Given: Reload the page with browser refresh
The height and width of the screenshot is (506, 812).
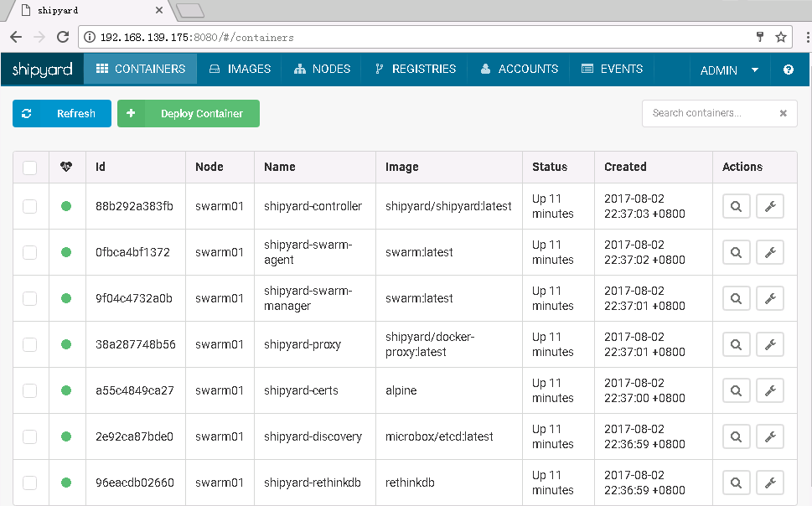Looking at the screenshot, I should coord(63,37).
